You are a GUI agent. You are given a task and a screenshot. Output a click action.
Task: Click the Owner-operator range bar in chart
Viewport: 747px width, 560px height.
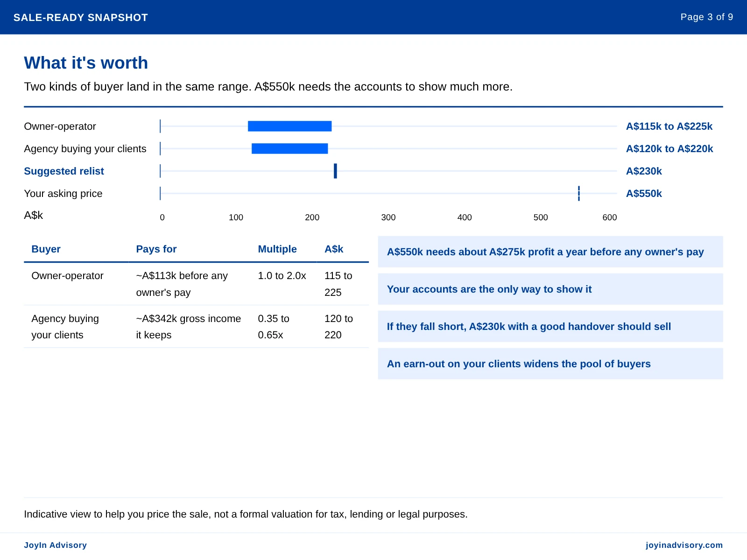click(x=289, y=126)
